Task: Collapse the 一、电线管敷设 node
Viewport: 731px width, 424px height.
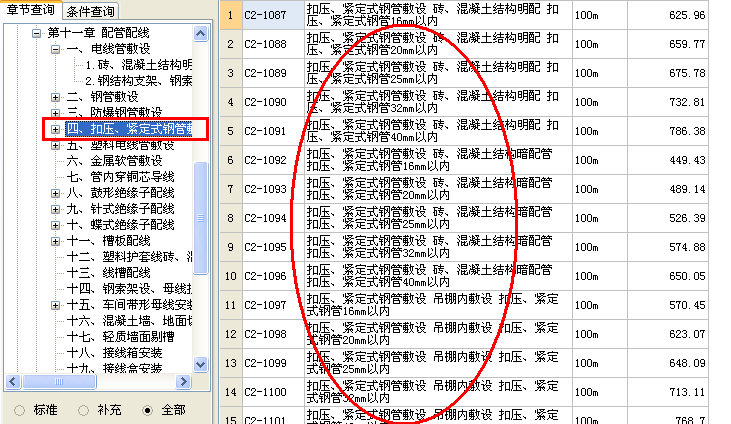Action: point(55,49)
